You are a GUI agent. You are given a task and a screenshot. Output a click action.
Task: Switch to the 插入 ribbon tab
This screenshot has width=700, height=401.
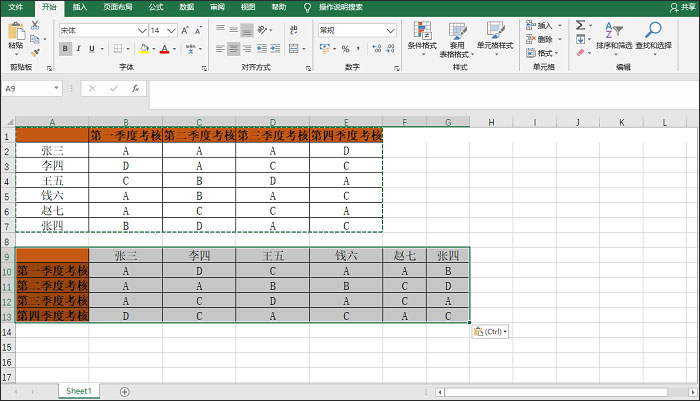click(80, 7)
